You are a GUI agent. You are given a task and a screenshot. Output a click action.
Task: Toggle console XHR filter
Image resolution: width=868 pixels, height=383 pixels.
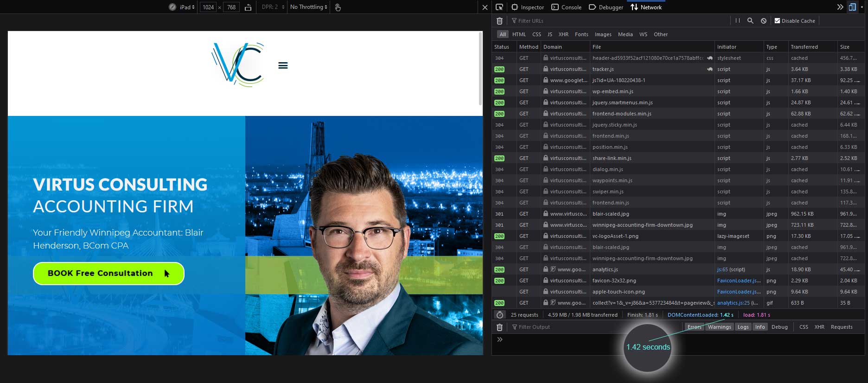(819, 327)
